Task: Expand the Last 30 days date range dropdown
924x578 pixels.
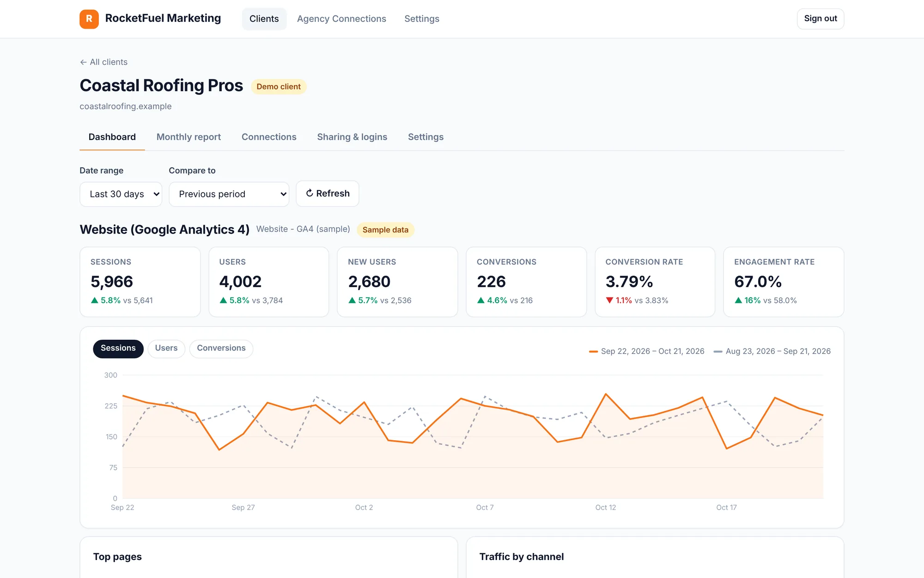Action: tap(121, 194)
